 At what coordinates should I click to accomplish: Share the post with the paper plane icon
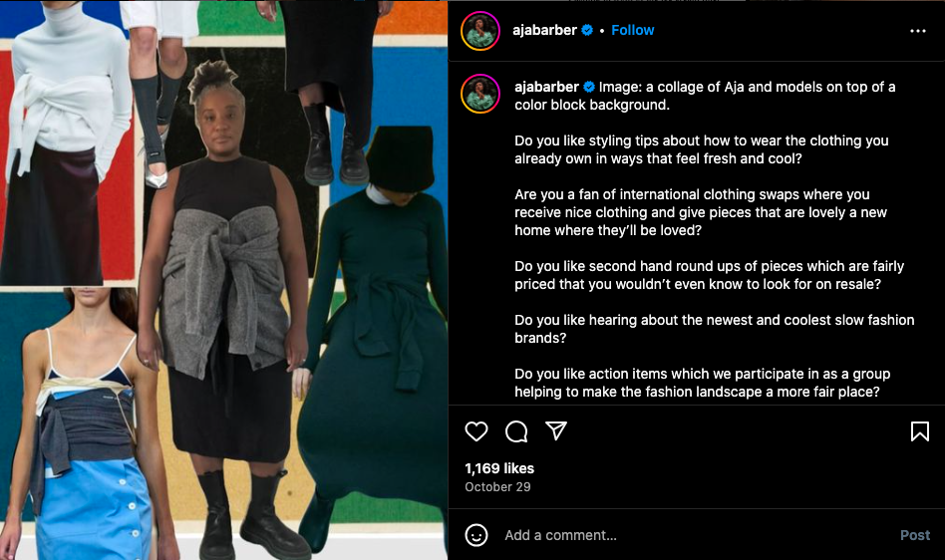coord(555,430)
